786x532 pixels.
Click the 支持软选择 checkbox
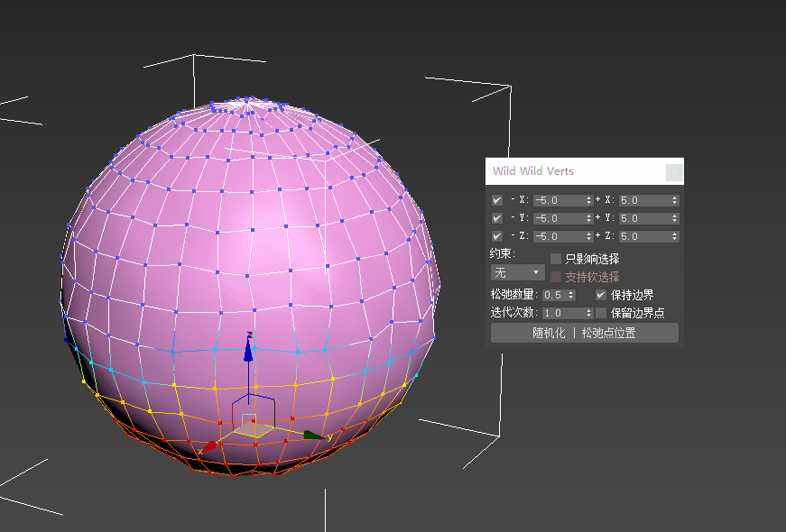point(555,277)
